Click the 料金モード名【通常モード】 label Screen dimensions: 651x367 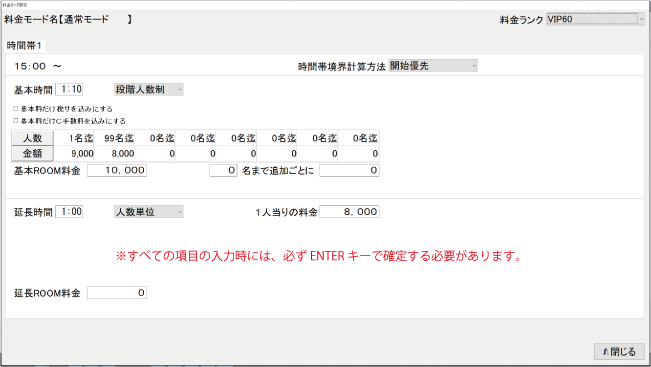(68, 19)
